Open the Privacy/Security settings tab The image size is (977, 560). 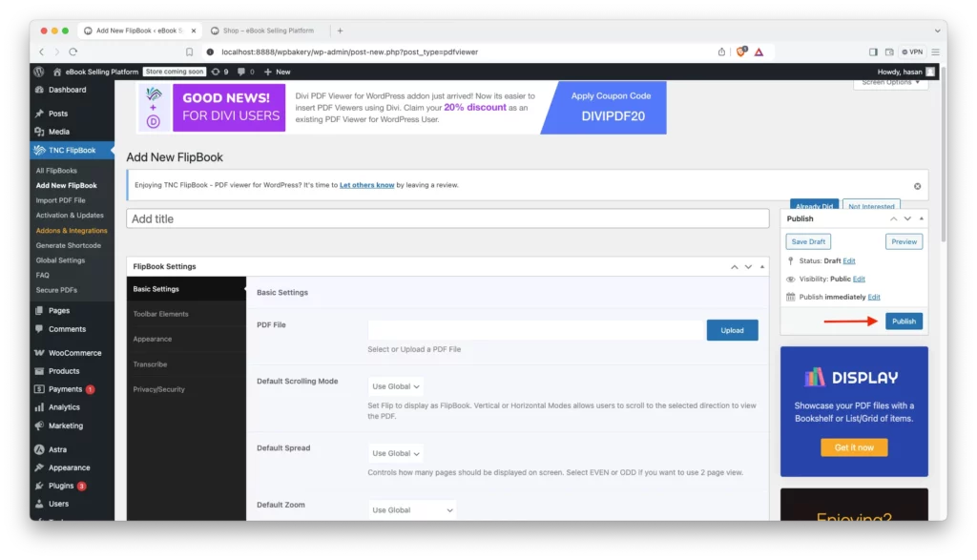[158, 389]
